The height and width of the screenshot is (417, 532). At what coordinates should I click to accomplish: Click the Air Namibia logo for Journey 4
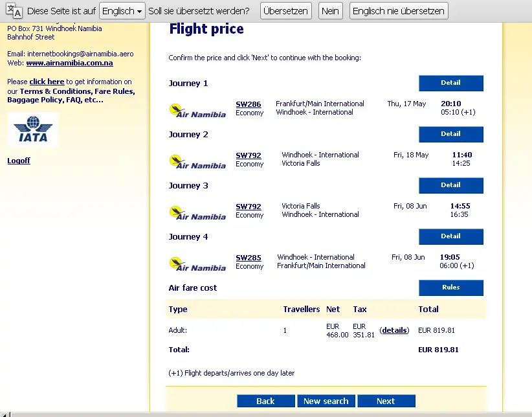click(x=197, y=264)
